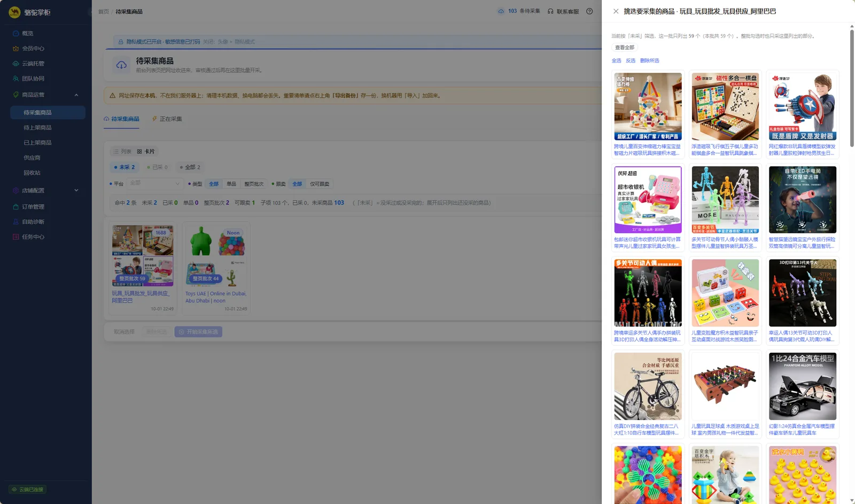Click the 删除所选 link
Image resolution: width=855 pixels, height=504 pixels.
click(x=649, y=60)
